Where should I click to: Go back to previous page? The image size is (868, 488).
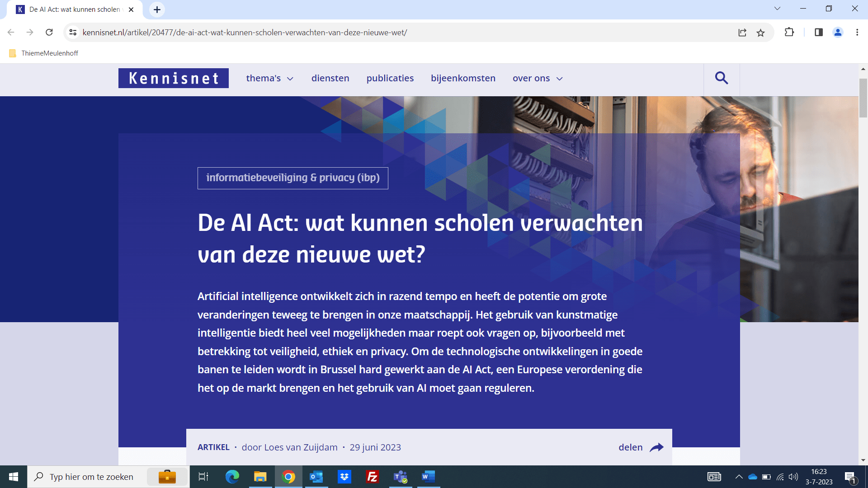(11, 33)
